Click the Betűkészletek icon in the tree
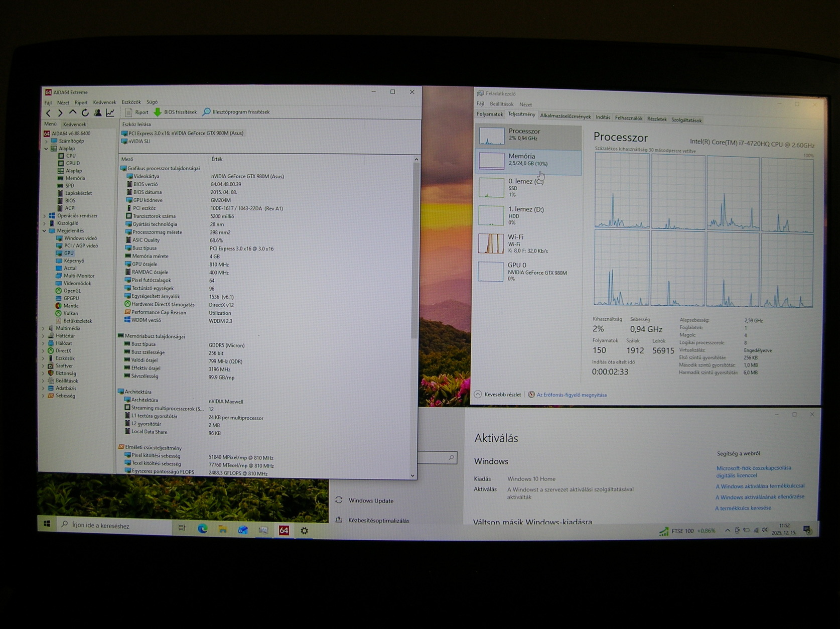 click(58, 321)
